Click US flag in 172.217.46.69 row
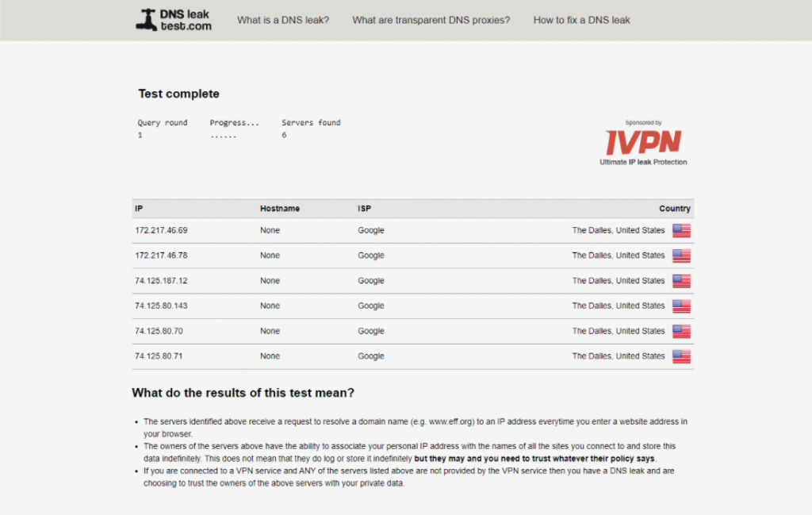 coord(681,231)
